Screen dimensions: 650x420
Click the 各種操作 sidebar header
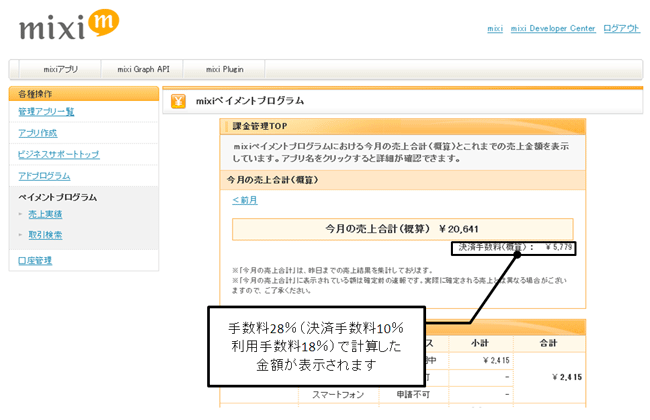coord(84,94)
